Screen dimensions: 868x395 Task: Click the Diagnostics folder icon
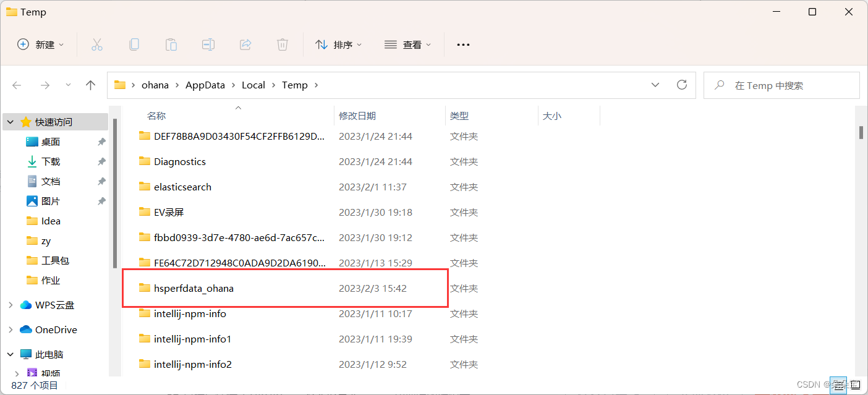[145, 161]
